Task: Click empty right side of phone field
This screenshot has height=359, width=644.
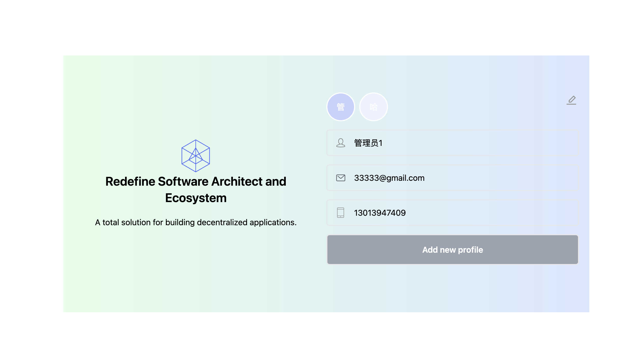Action: [526, 213]
